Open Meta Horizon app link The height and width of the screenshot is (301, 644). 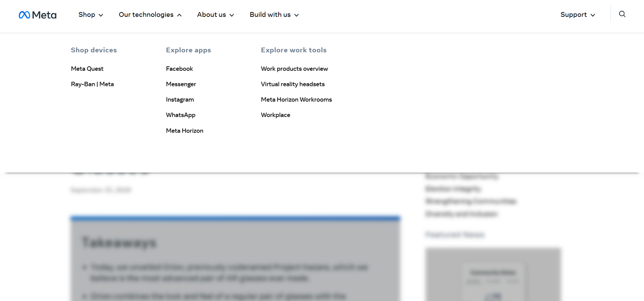click(x=184, y=131)
